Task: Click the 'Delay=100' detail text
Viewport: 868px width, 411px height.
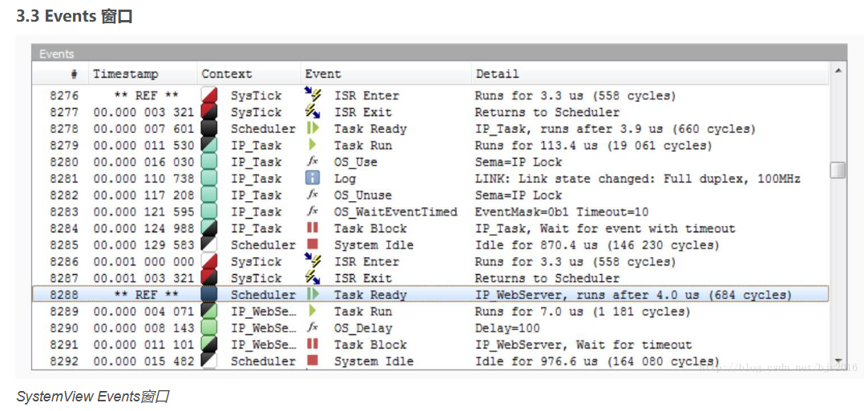Action: 507,328
